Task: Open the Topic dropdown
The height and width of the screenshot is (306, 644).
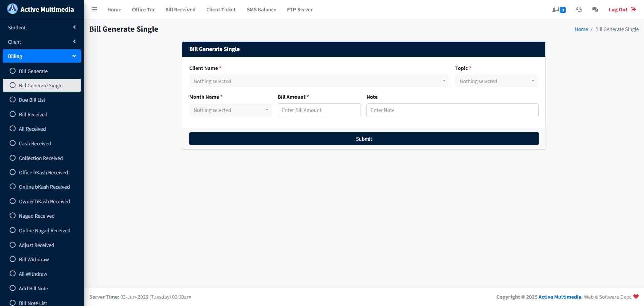Action: 497,81
